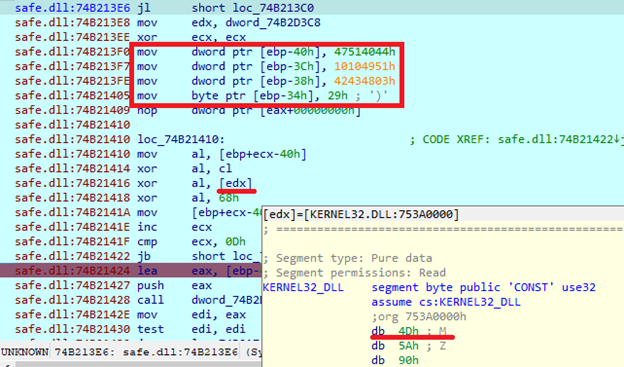Click the CODE XREF safe.dll:74B21422 reference
Image resolution: width=624 pixels, height=367 pixels.
517,139
